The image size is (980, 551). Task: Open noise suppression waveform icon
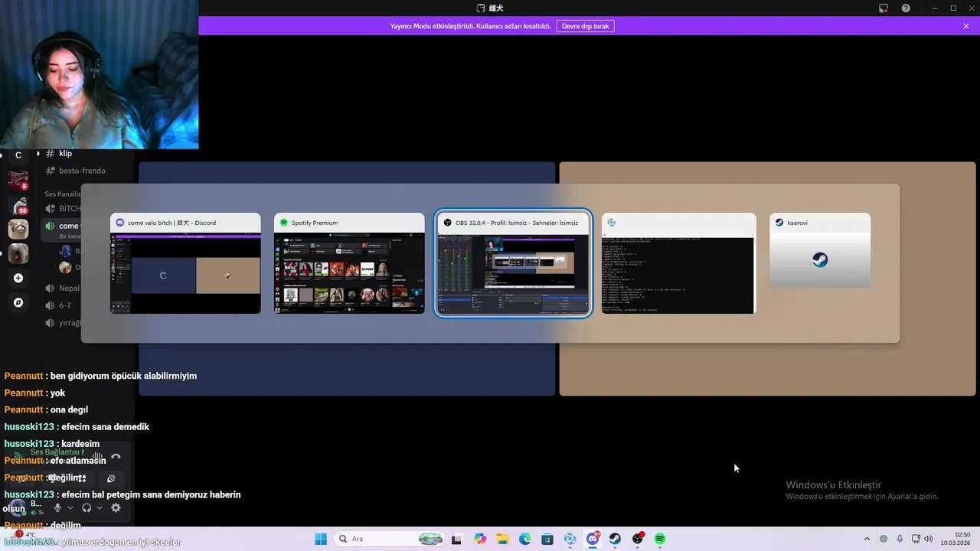tap(97, 457)
